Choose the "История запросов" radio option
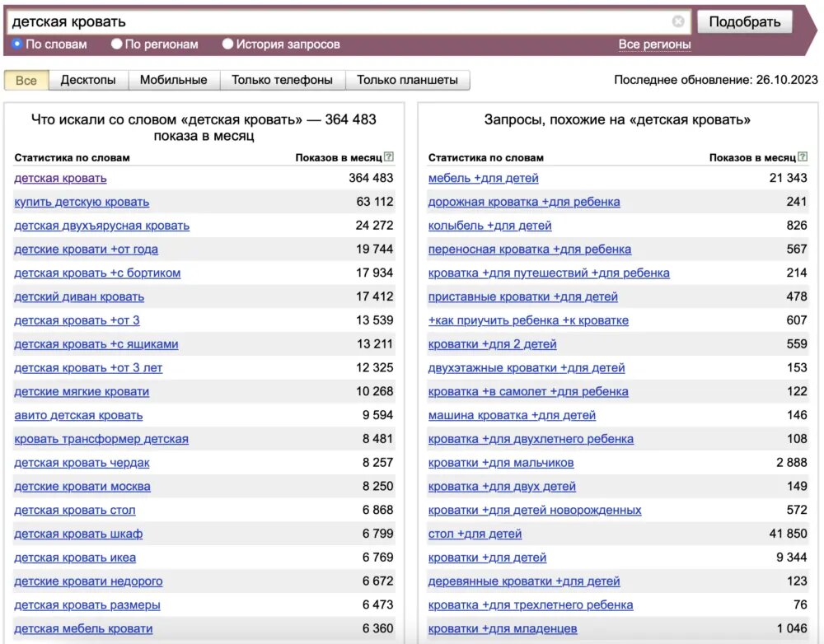 [228, 44]
